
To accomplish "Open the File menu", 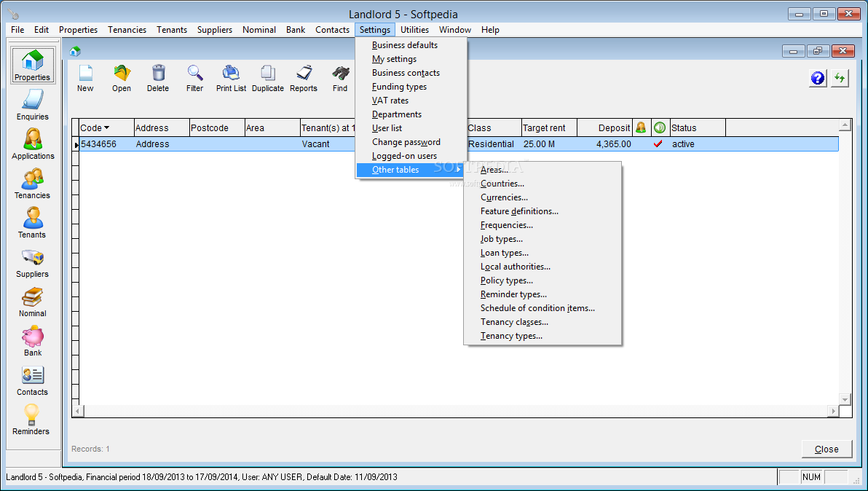I will [17, 30].
